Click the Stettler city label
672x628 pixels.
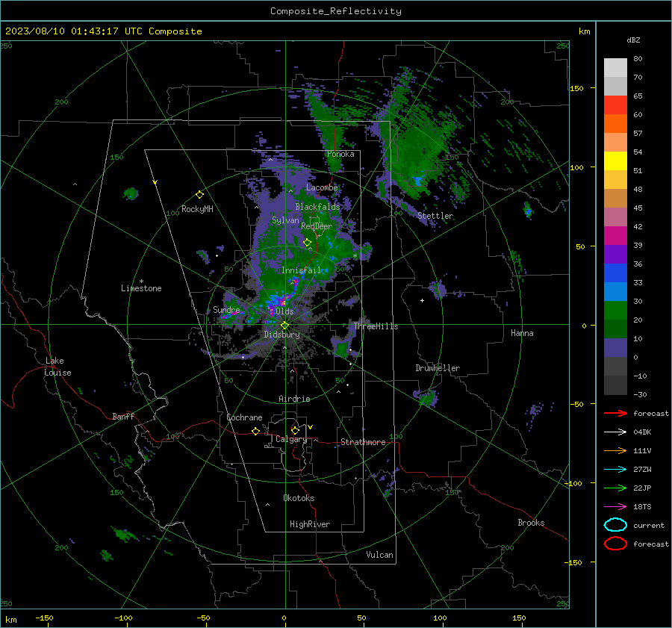tap(435, 216)
